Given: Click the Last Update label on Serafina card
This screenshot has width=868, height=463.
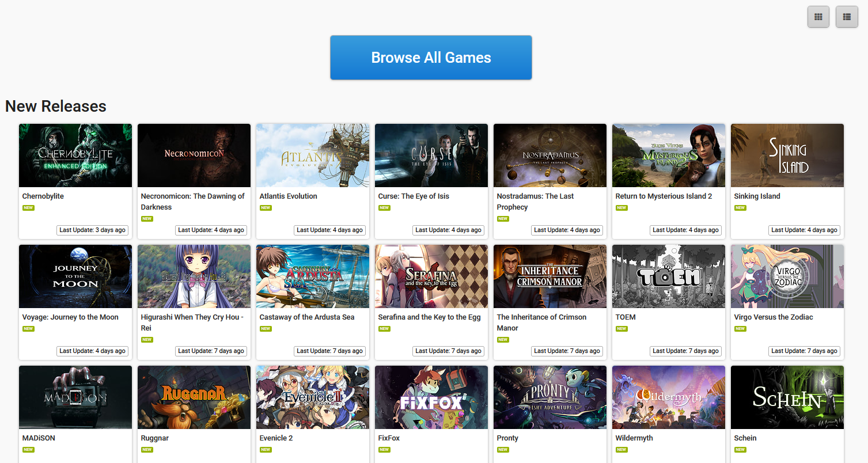Looking at the screenshot, I should pyautogui.click(x=448, y=351).
